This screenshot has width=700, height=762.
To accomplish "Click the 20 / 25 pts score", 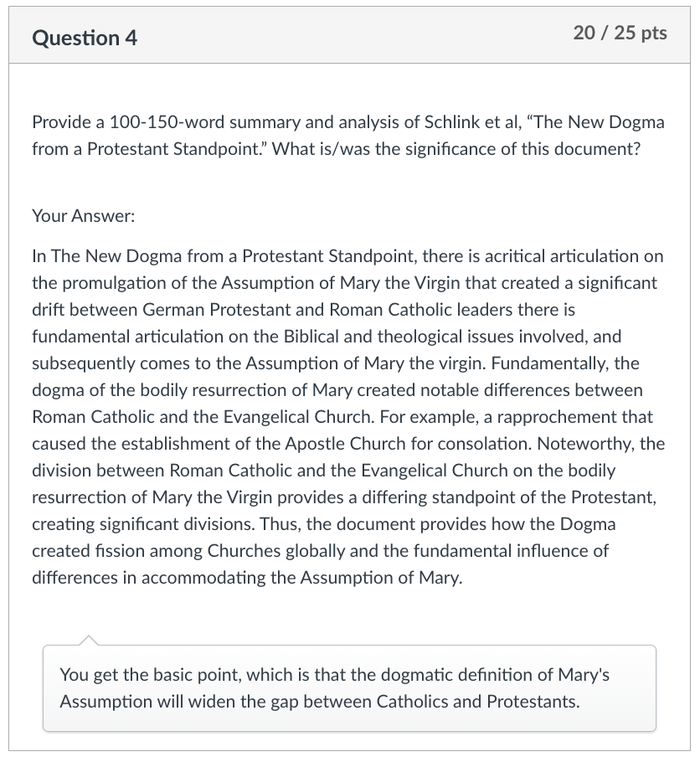I will point(620,33).
